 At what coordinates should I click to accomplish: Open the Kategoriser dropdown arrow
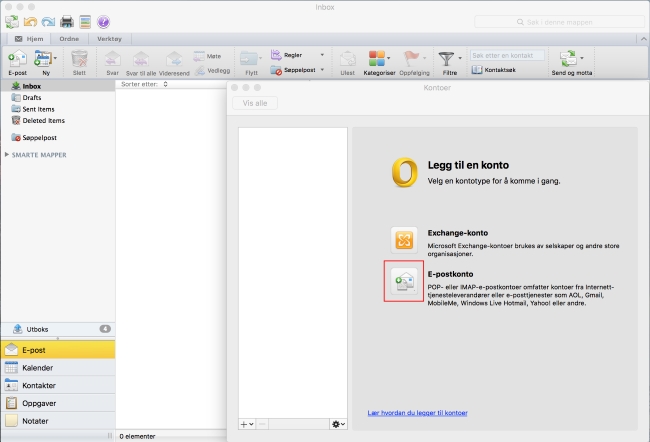coord(388,58)
